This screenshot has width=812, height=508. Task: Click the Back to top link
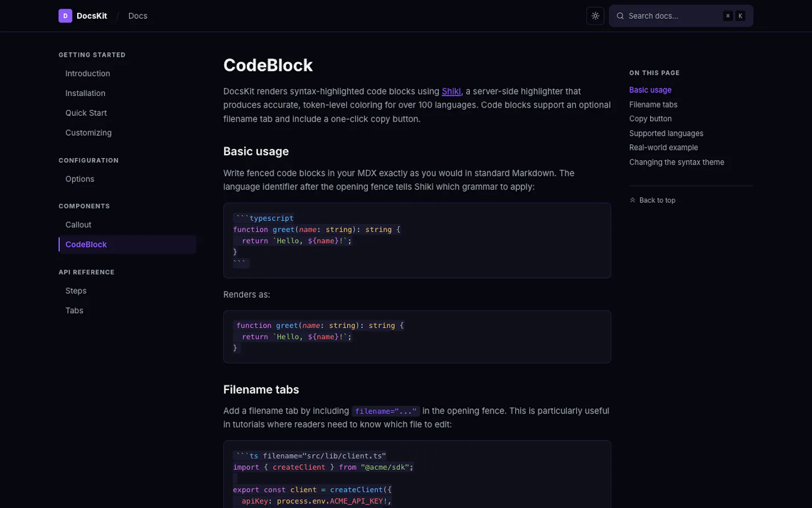tap(653, 200)
